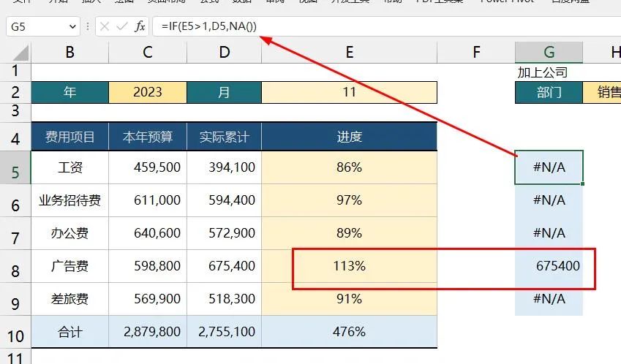Select the 广告费 cell
621x364 pixels.
pyautogui.click(x=69, y=266)
